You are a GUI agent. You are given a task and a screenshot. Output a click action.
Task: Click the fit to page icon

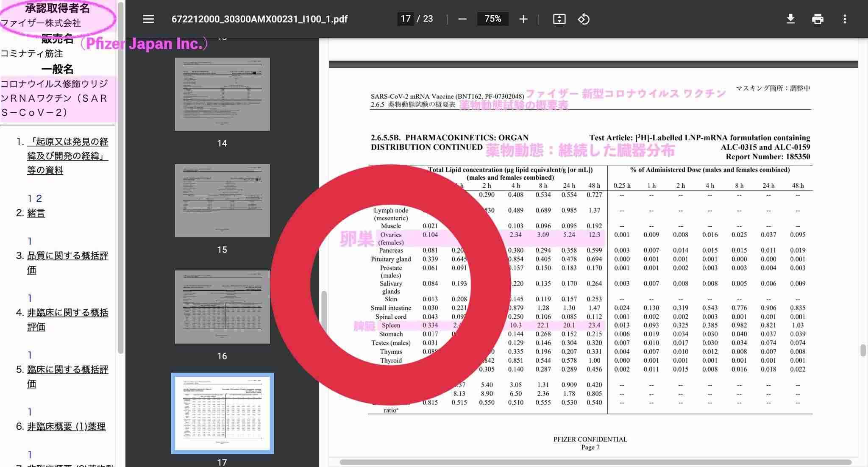559,19
